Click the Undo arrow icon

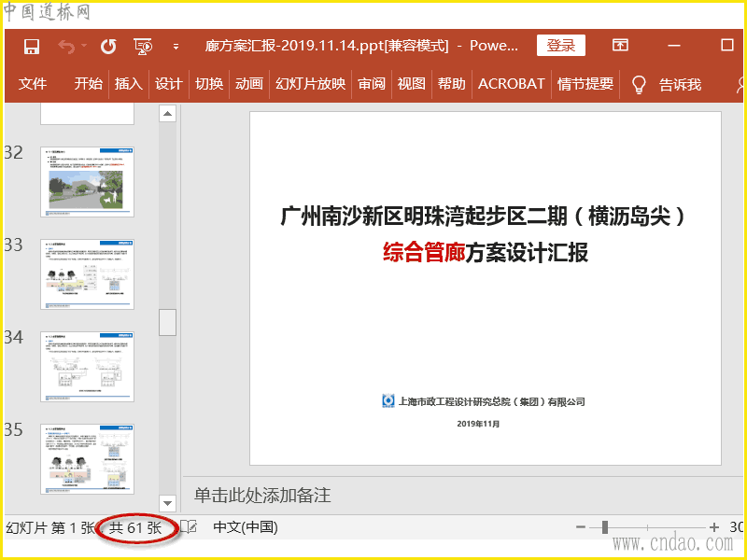[x=65, y=46]
